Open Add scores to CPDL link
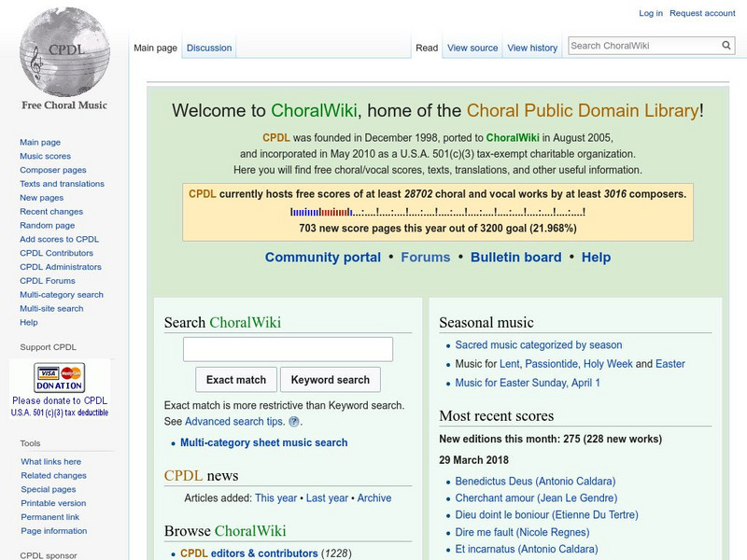This screenshot has width=747, height=560. click(x=59, y=239)
